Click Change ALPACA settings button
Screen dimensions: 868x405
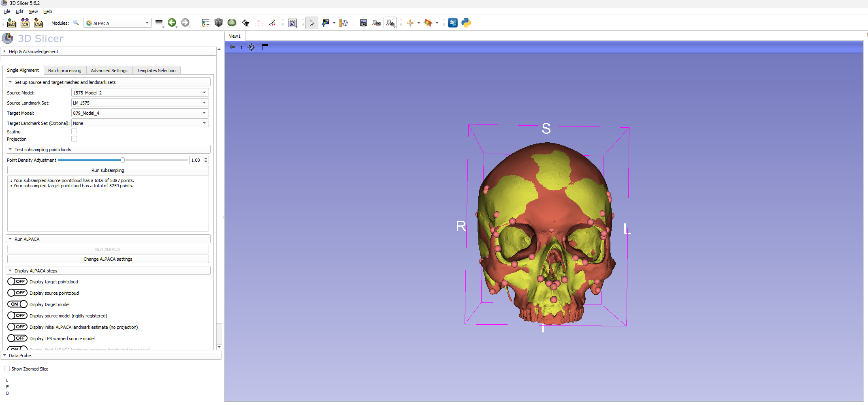click(108, 259)
